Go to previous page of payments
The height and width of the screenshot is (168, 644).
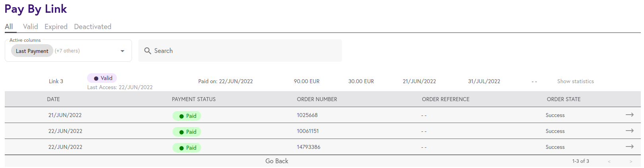[609, 161]
